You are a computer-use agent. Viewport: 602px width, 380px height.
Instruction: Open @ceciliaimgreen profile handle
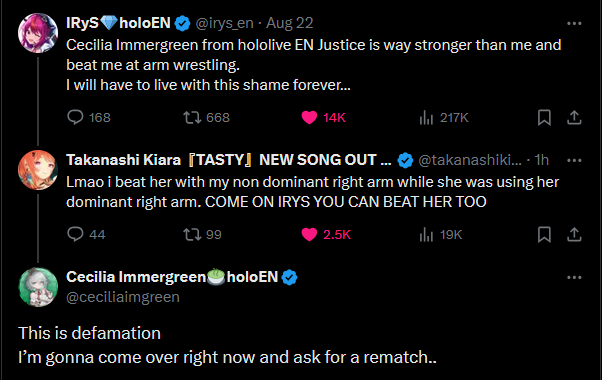(x=123, y=297)
